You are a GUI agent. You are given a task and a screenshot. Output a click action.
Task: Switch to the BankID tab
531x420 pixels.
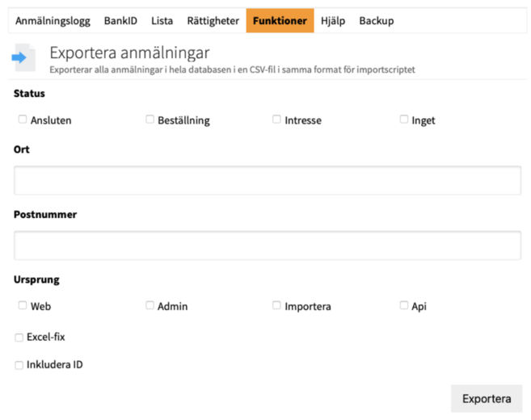click(x=120, y=21)
